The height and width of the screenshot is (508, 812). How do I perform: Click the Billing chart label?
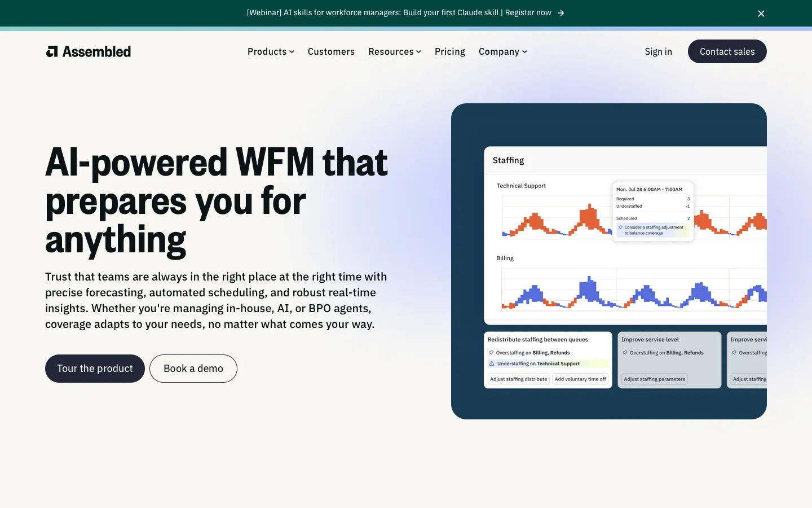[x=505, y=258]
